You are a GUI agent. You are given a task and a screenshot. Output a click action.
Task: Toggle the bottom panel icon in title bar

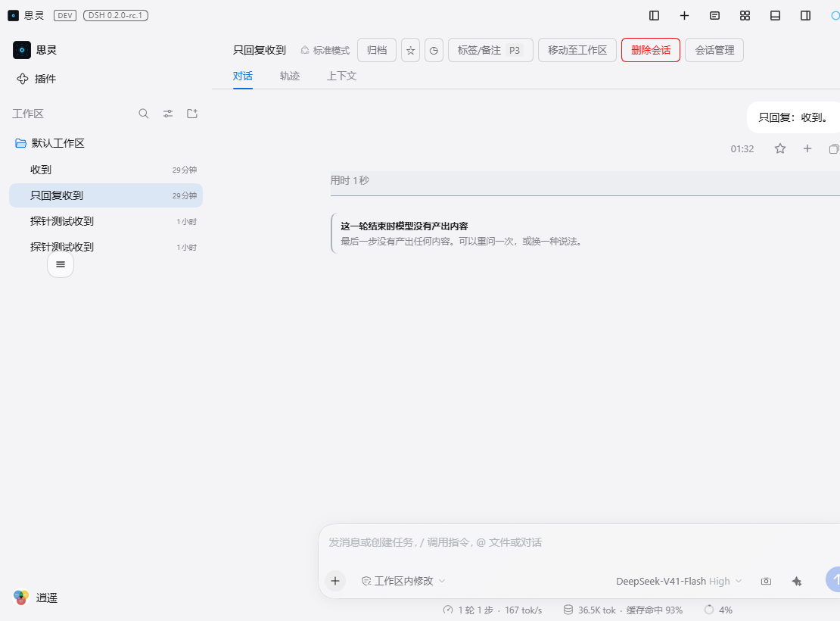[775, 16]
